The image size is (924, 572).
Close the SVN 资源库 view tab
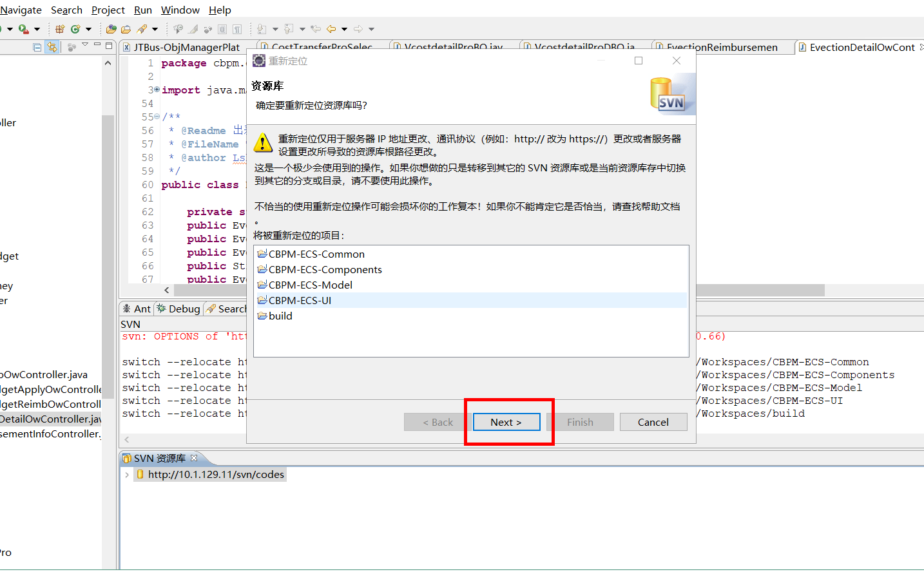click(x=194, y=458)
